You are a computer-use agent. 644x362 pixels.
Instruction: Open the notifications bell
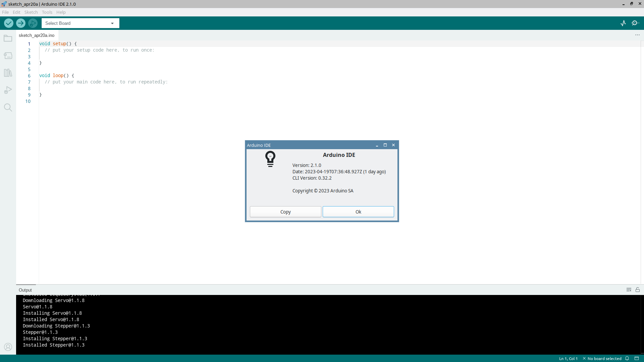pos(627,358)
